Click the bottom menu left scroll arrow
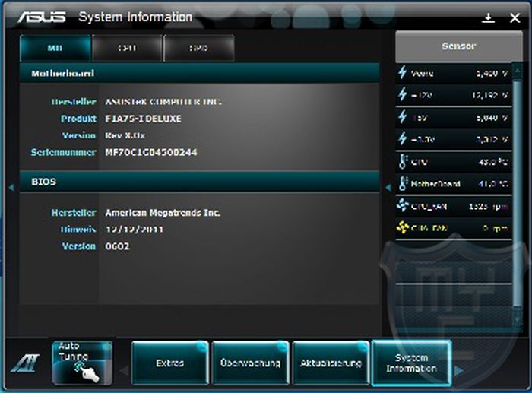 [125, 371]
